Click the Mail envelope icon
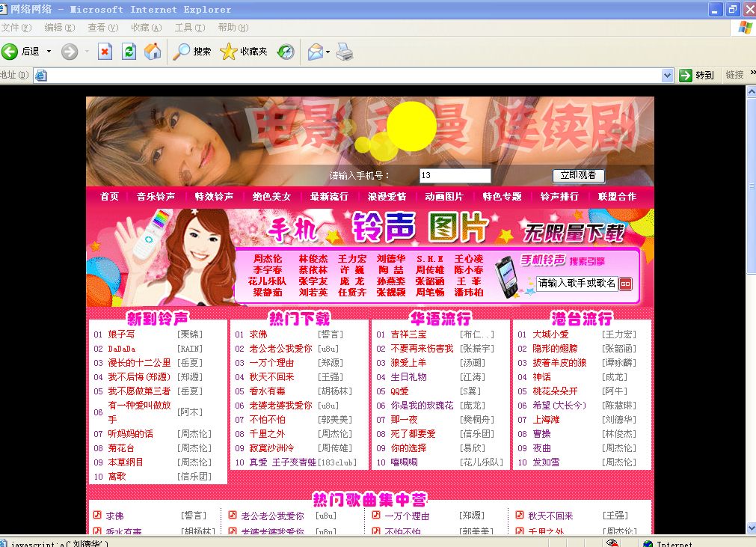756x547 pixels. point(316,51)
